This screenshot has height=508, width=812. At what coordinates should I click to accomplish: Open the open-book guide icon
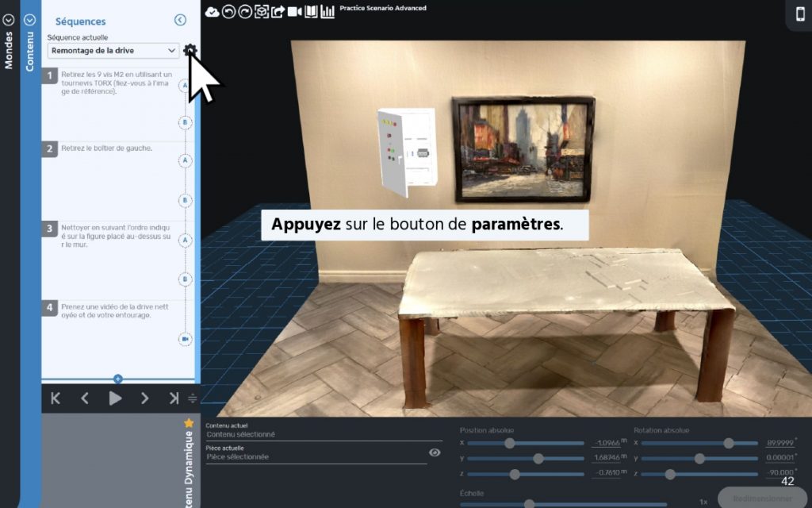(x=311, y=11)
